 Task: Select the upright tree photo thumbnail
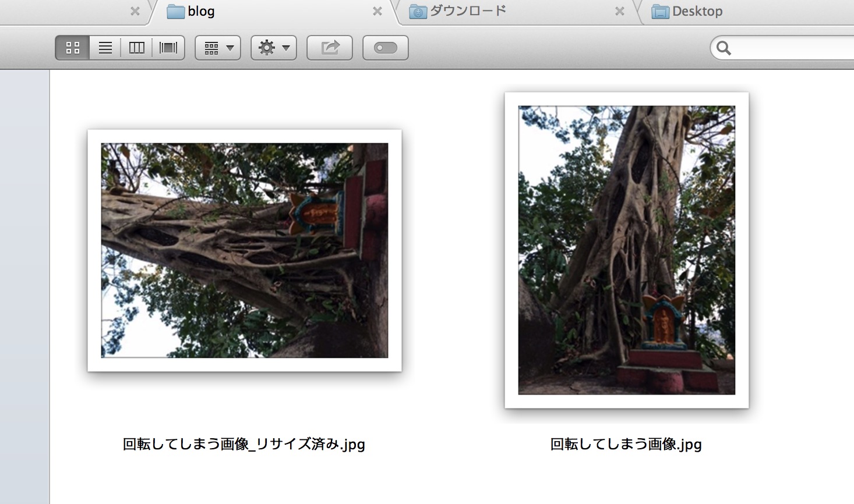coord(626,250)
